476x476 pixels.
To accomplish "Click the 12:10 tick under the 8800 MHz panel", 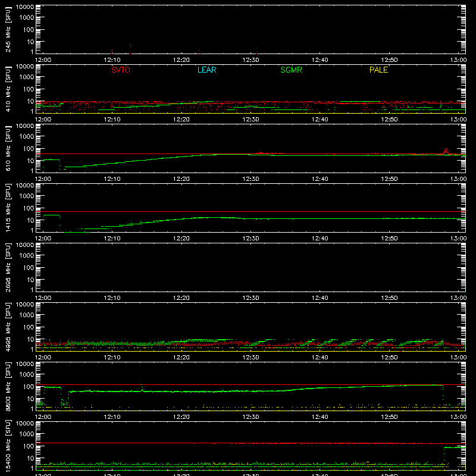I will 112,417.
